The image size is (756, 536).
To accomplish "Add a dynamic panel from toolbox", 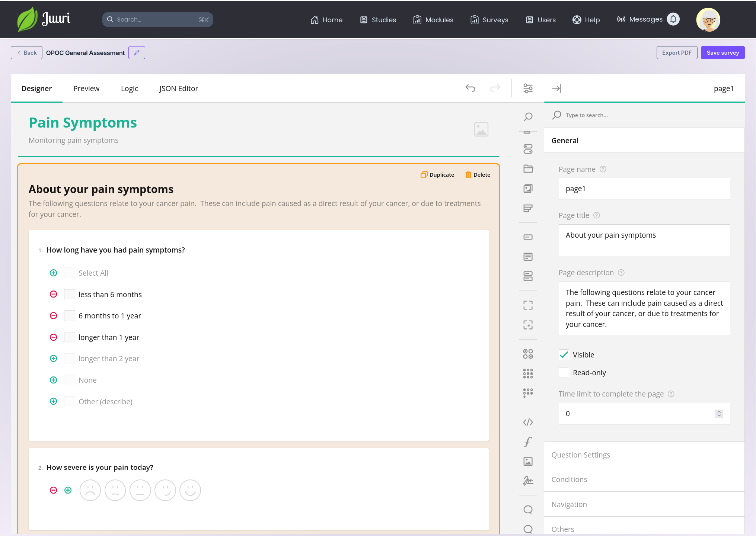I will [528, 325].
